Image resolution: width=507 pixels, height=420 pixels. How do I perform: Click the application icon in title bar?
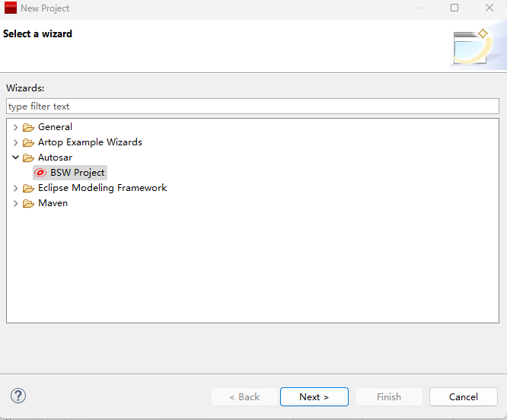(10, 8)
